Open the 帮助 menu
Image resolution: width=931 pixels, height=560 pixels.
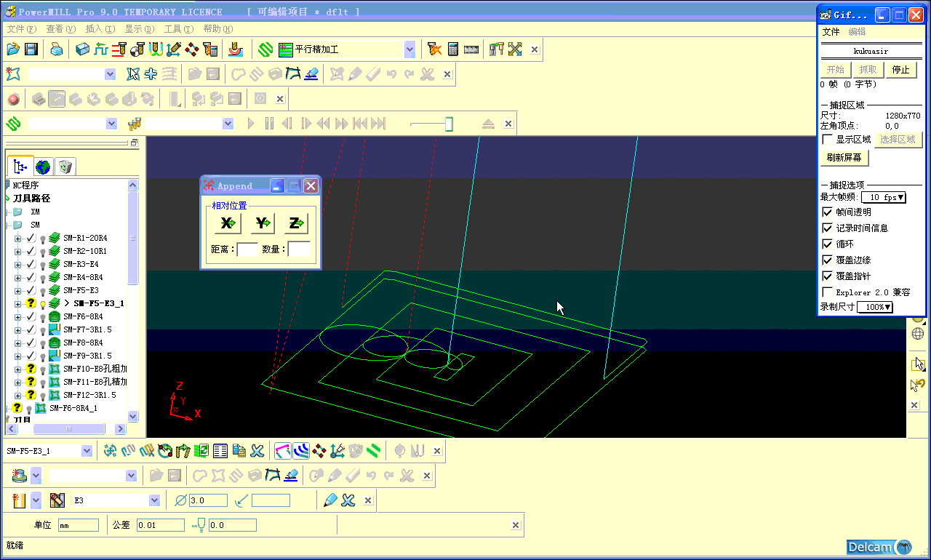coord(217,29)
